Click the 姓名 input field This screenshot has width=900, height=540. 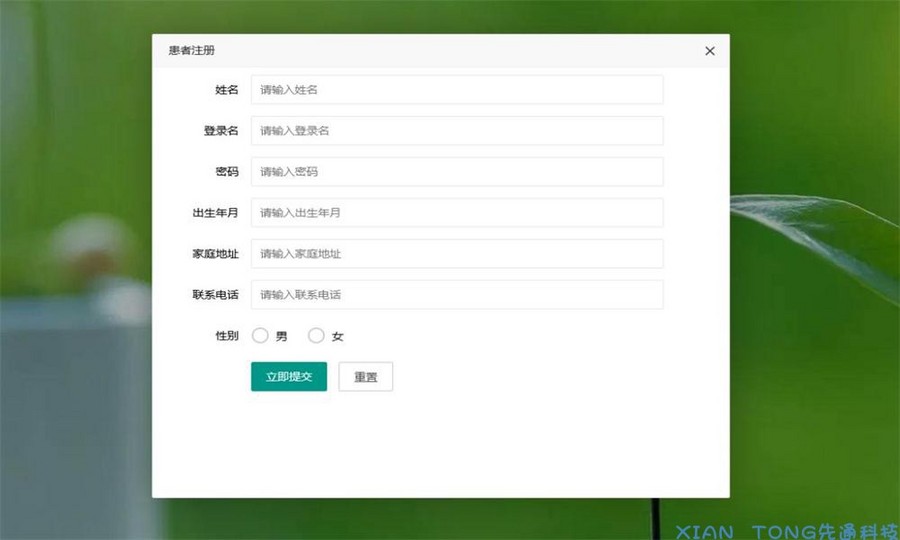457,90
